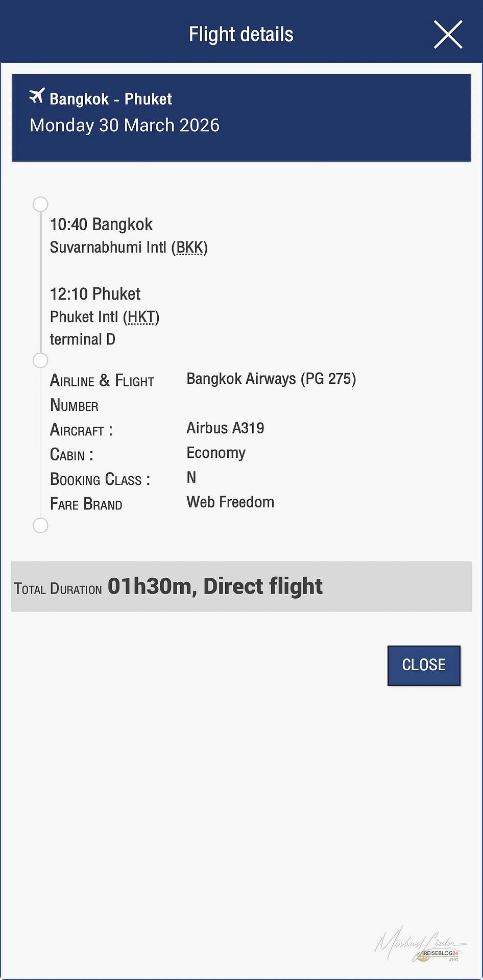Viewport: 483px width, 980px height.
Task: Click the Web Freedom fare brand
Action: [230, 502]
